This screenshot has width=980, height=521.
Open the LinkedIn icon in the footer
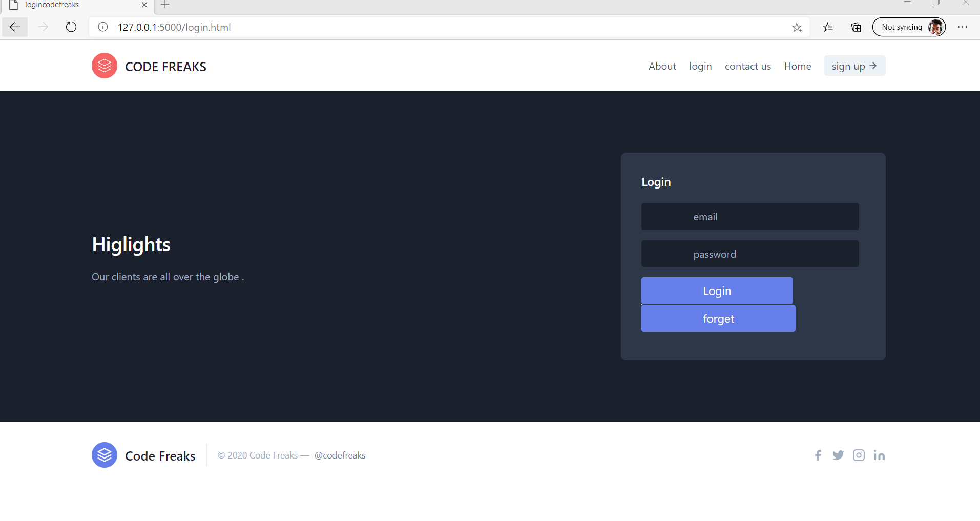(x=880, y=455)
